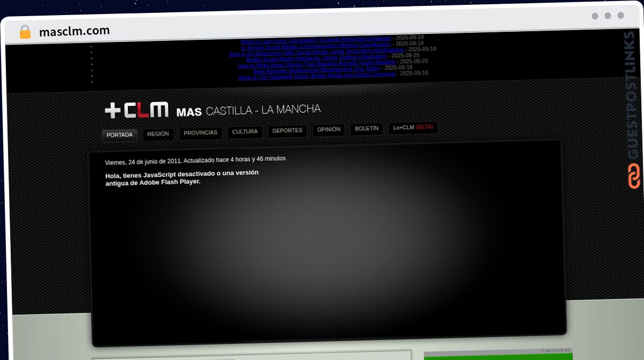The width and height of the screenshot is (644, 360).
Task: Open the DEPORTES section
Action: (x=287, y=131)
